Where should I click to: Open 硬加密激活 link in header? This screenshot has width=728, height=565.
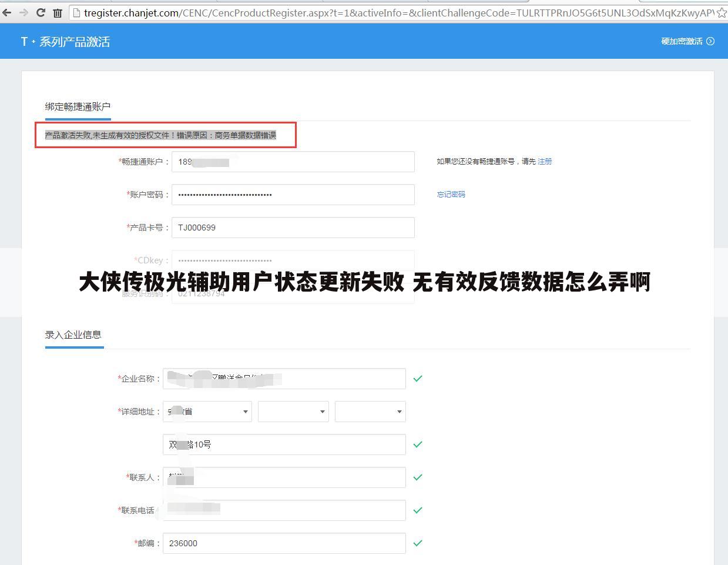pyautogui.click(x=682, y=41)
